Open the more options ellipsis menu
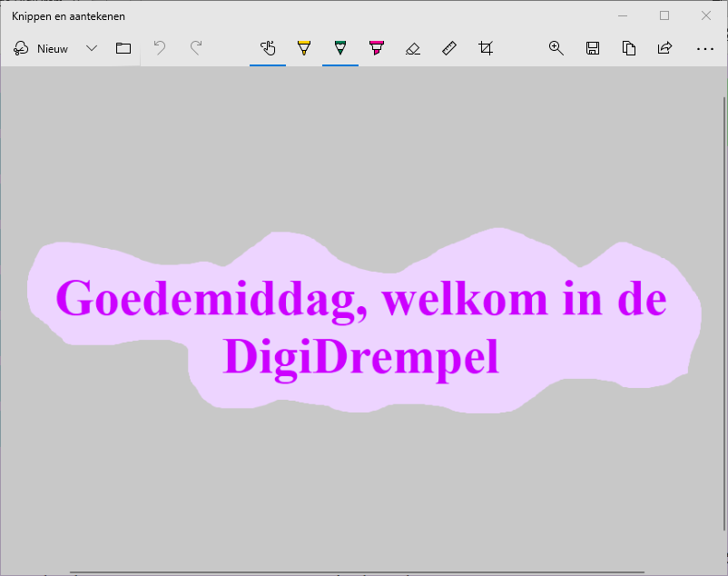 point(704,48)
